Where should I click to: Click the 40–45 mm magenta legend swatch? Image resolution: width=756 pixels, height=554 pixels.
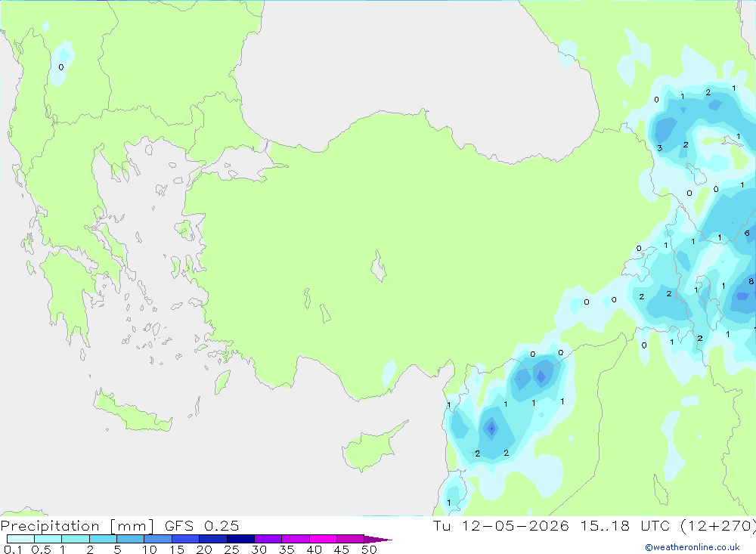[323, 539]
